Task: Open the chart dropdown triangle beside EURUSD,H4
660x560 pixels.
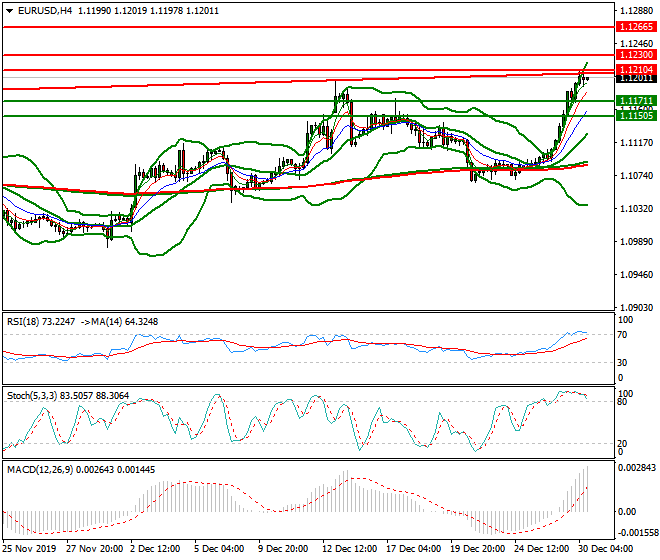Action: [x=9, y=11]
